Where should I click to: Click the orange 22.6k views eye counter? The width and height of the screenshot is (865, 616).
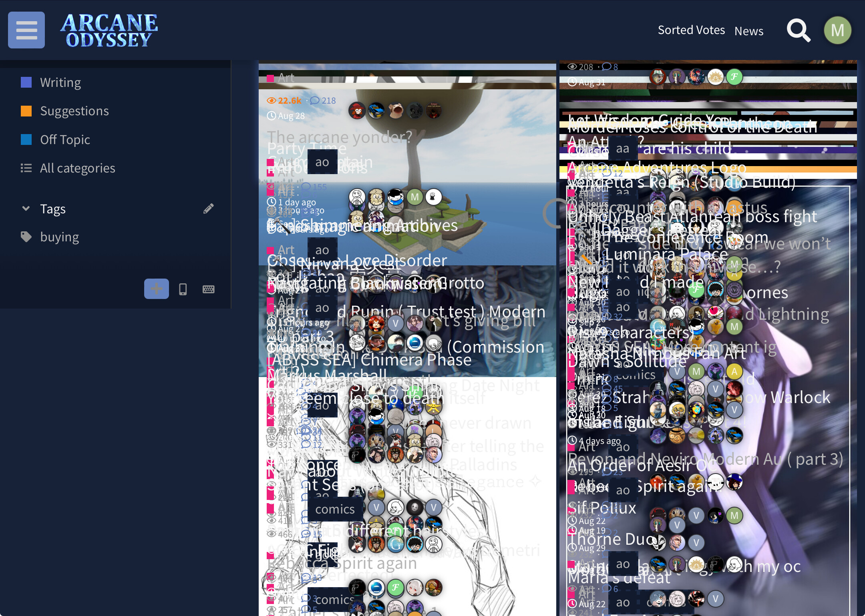284,100
